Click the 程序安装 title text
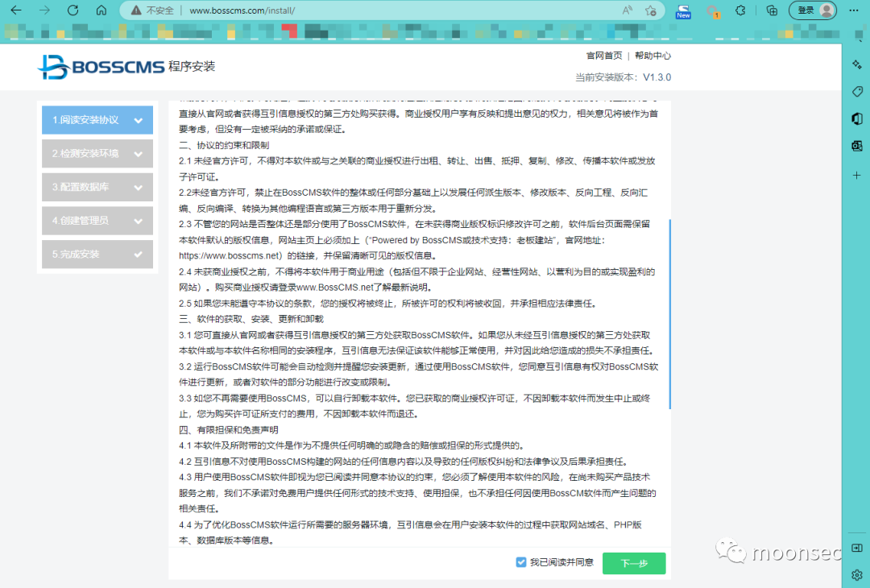 (192, 67)
